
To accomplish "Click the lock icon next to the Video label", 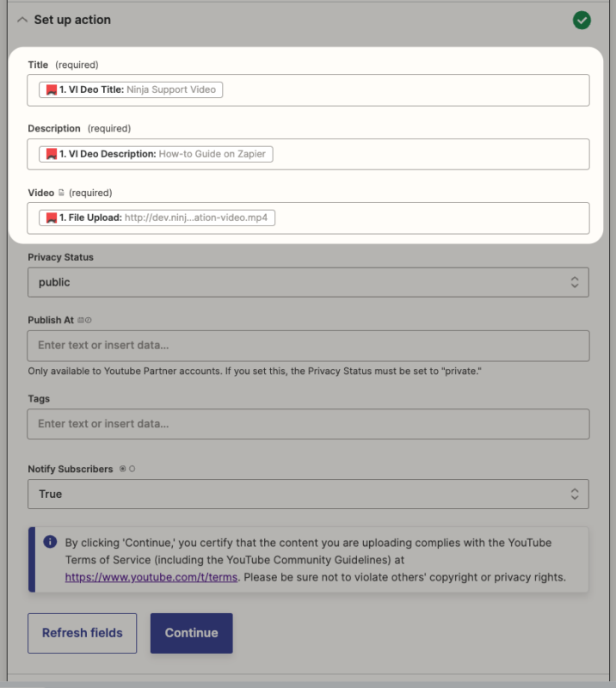I will click(61, 193).
